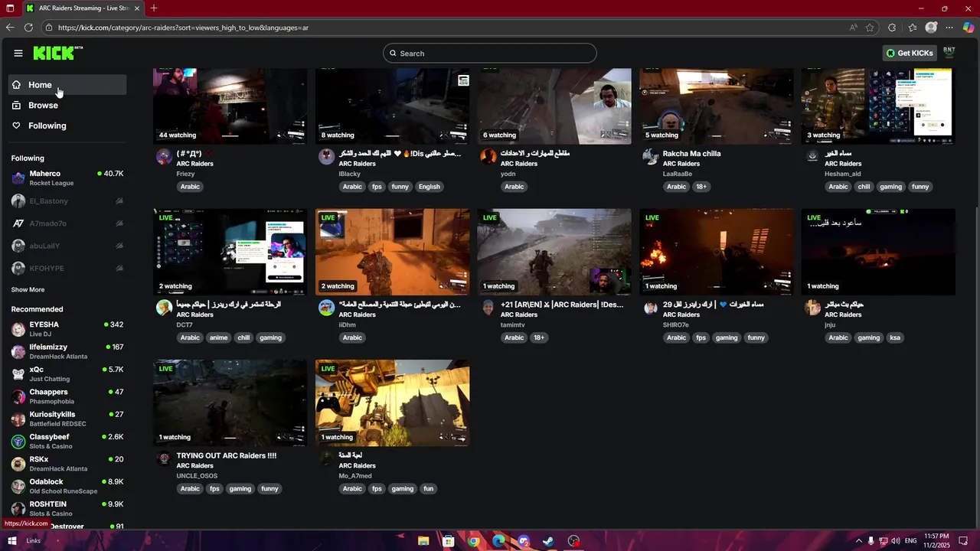The width and height of the screenshot is (980, 551).
Task: Open Odablock in Recommended list
Action: click(67, 486)
